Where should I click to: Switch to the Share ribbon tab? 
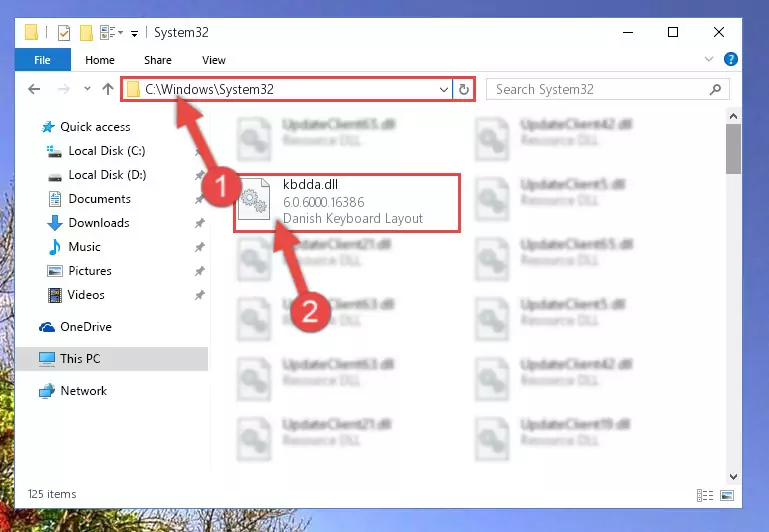(157, 60)
